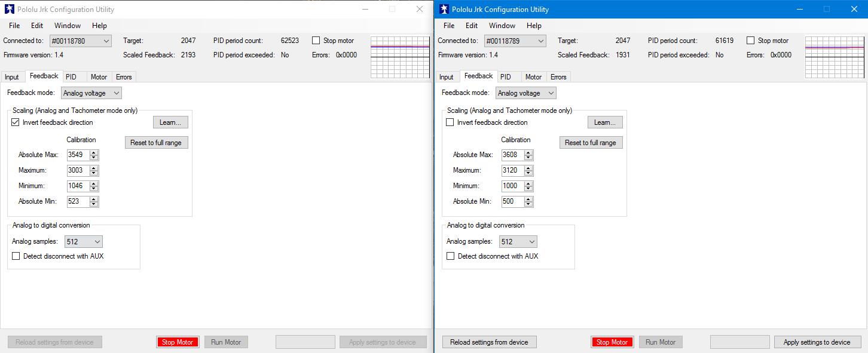Switch to Errors tab in left window

coord(124,77)
